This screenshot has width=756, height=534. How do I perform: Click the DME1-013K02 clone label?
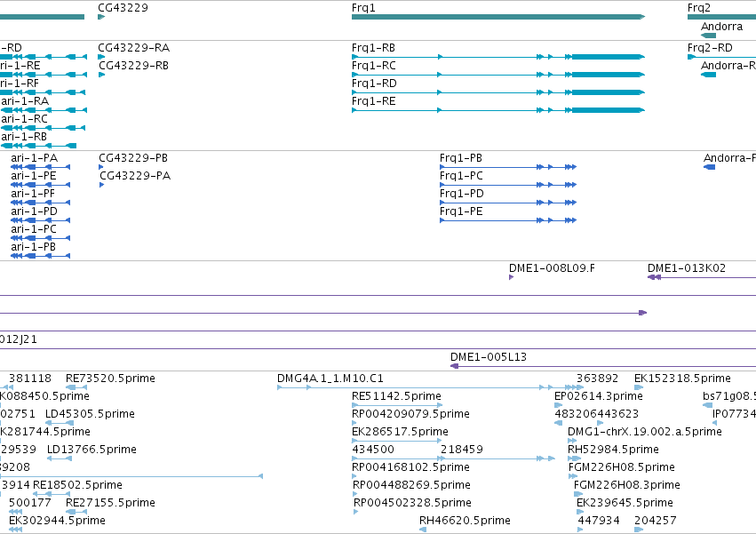686,268
